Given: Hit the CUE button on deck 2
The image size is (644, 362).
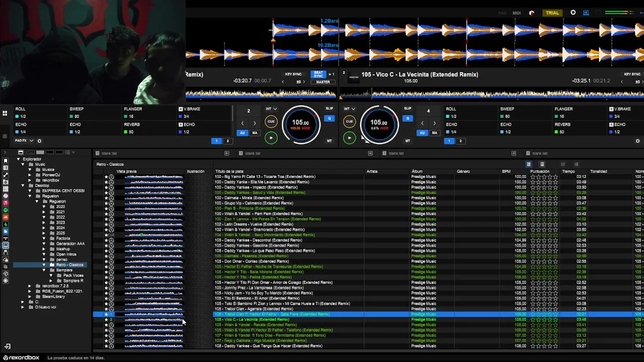Looking at the screenshot, I should [x=349, y=121].
